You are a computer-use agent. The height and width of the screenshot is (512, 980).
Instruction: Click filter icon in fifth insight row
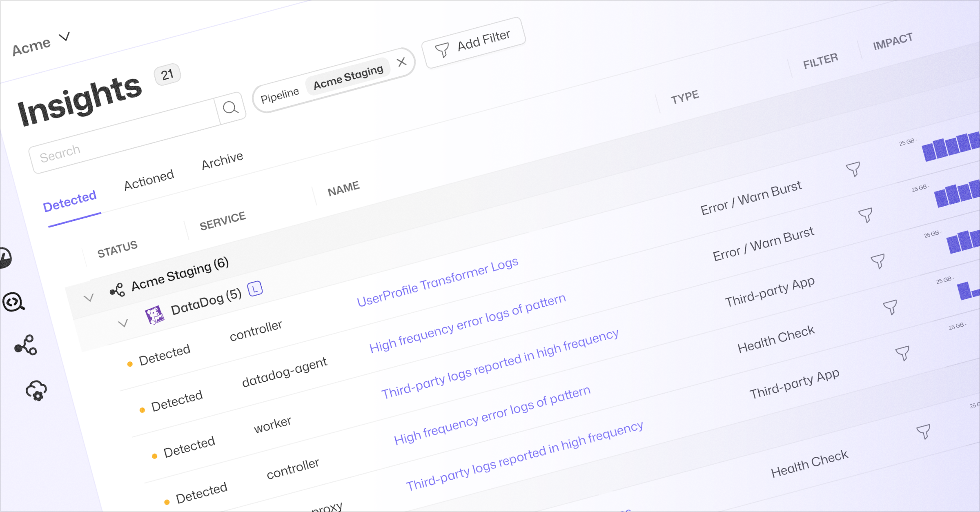point(903,354)
